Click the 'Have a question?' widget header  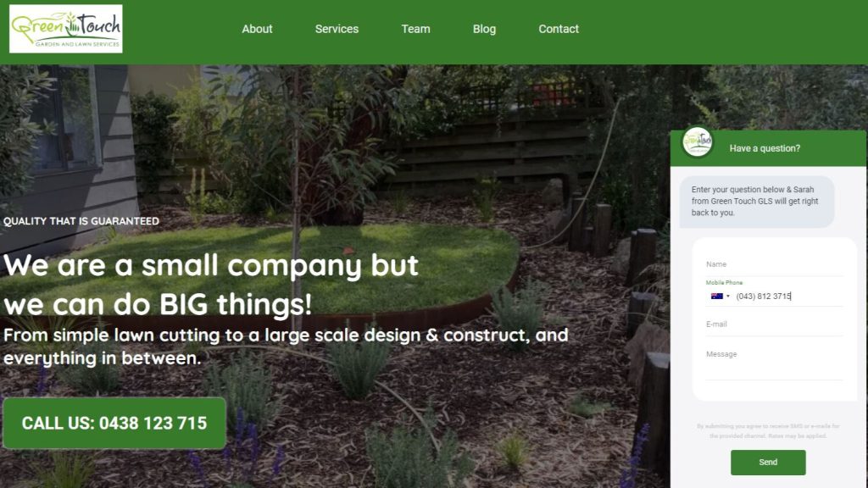[x=768, y=148]
